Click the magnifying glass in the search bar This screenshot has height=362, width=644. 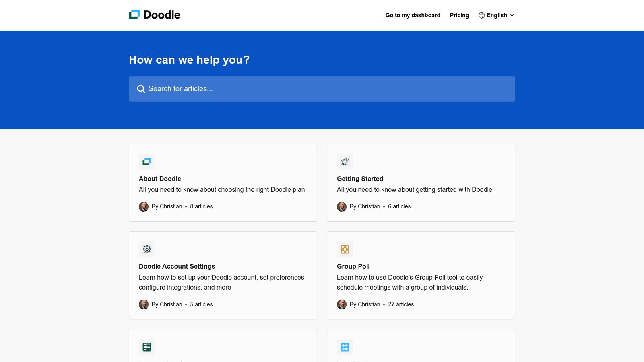(141, 88)
